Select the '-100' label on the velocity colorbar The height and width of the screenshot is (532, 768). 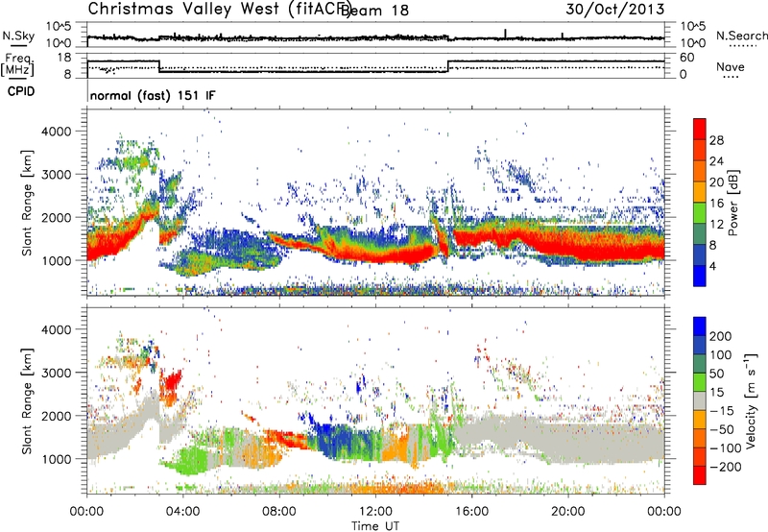click(x=726, y=448)
